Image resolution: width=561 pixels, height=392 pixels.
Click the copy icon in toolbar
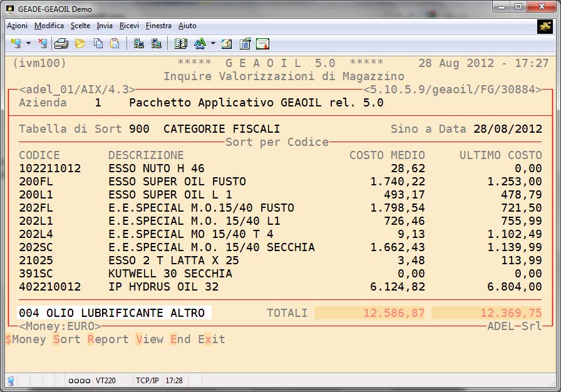[98, 43]
